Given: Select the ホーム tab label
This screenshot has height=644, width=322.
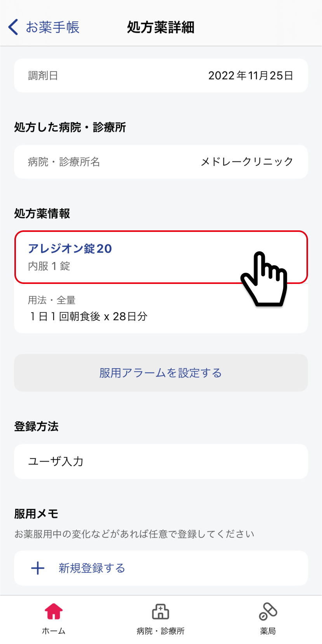Looking at the screenshot, I should 54,631.
